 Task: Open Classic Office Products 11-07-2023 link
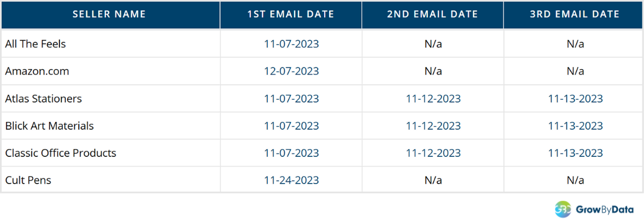pyautogui.click(x=291, y=153)
